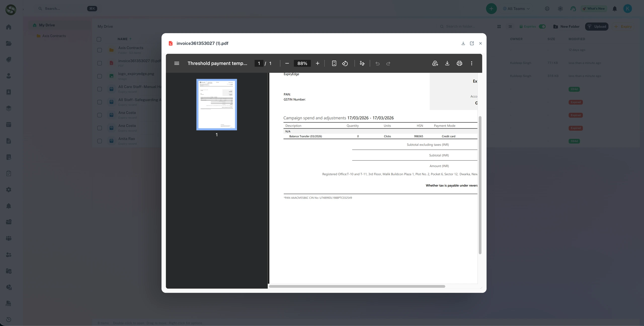
Task: Sort by MODIFIED column header
Action: [577, 39]
